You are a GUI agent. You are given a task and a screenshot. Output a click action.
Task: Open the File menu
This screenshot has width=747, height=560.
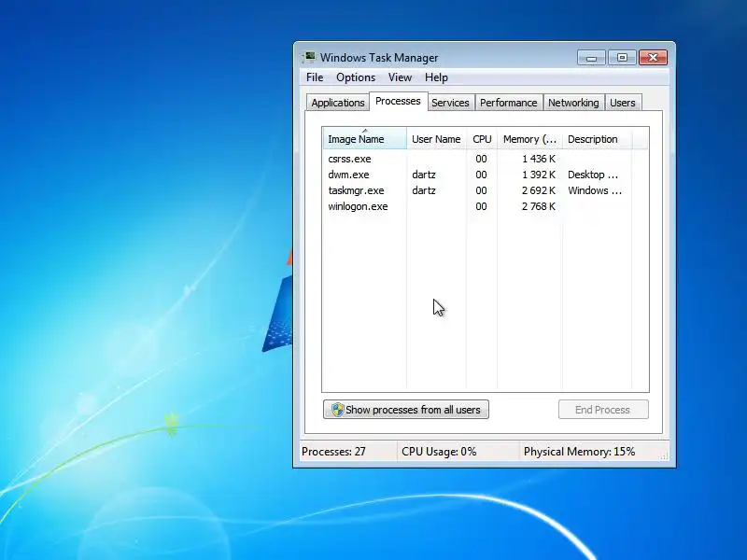coord(315,77)
